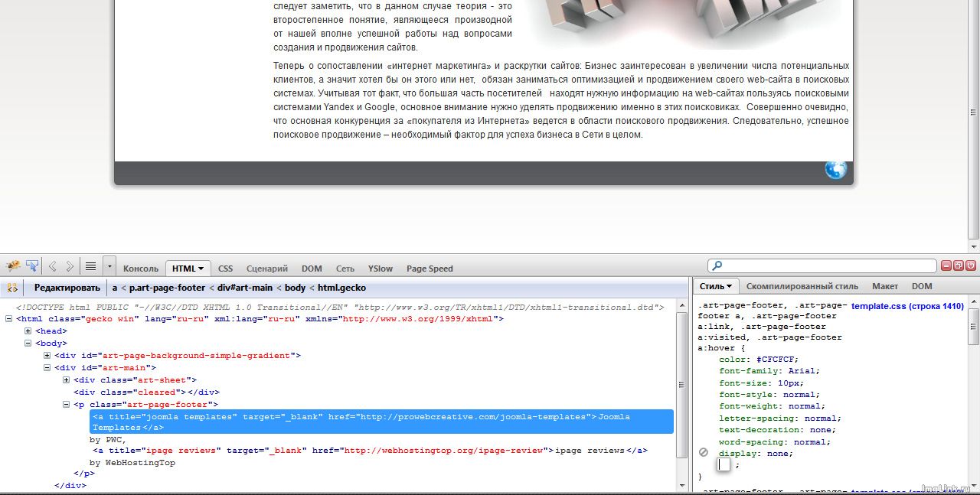Image resolution: width=980 pixels, height=495 pixels.
Task: Re-enable the disabled display: none property
Action: coord(703,453)
